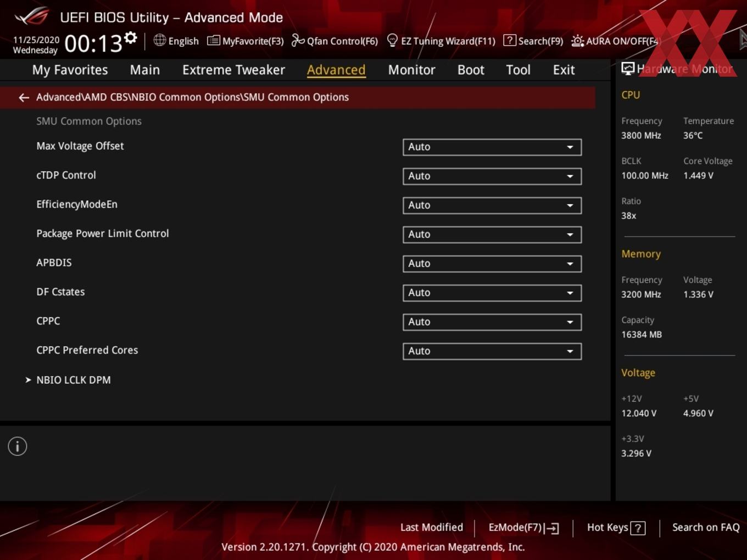
Task: Click CPU frequency 3800 MHz value
Action: (641, 136)
